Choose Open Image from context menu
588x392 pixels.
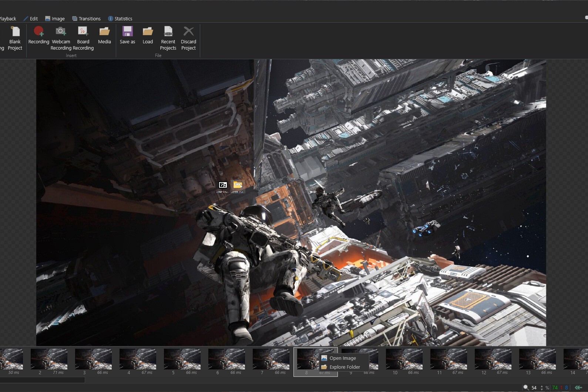(343, 358)
